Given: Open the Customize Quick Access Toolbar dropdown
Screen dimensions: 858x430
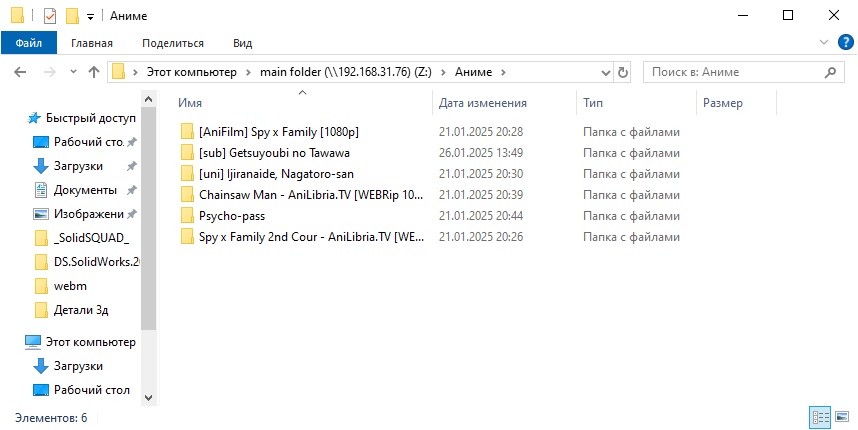Looking at the screenshot, I should pyautogui.click(x=90, y=17).
